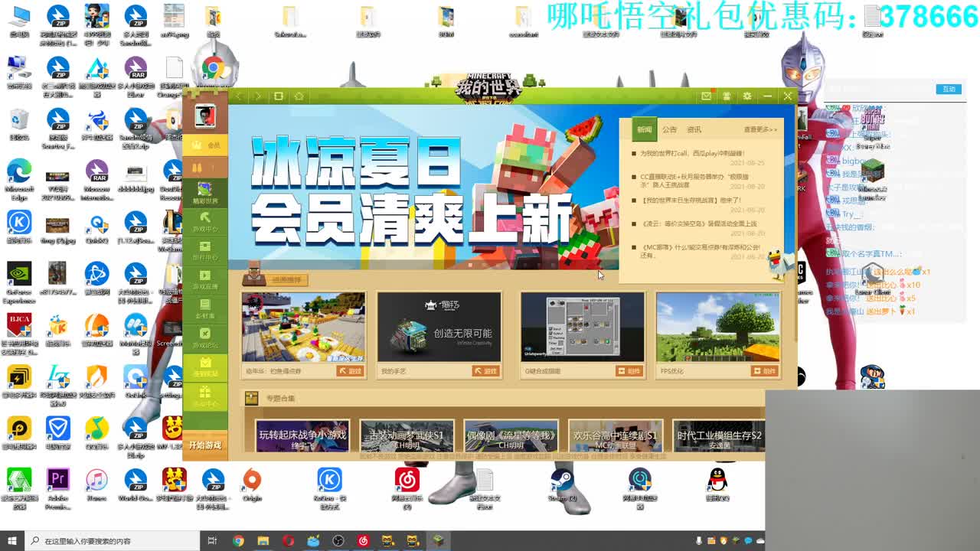Open Chrome from the taskbar
Image resolution: width=980 pixels, height=551 pixels.
(238, 541)
